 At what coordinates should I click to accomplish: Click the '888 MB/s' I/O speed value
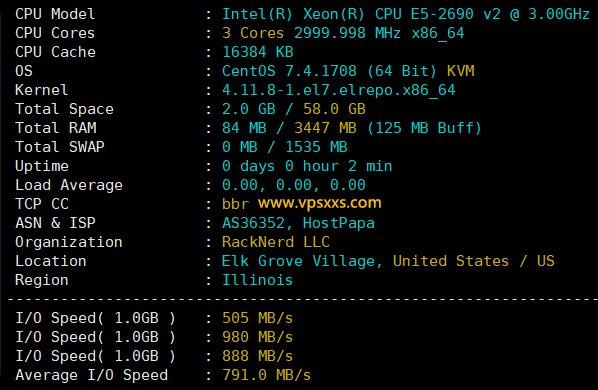coord(258,356)
